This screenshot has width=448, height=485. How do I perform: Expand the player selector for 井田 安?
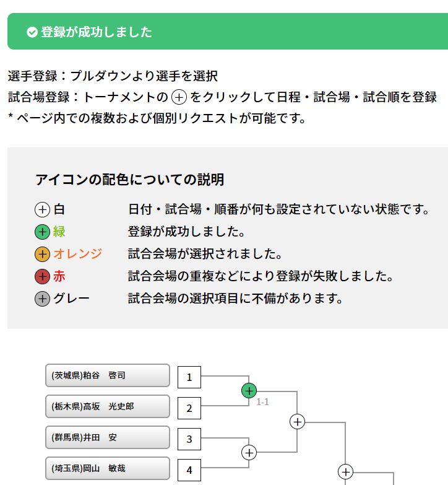(x=107, y=437)
